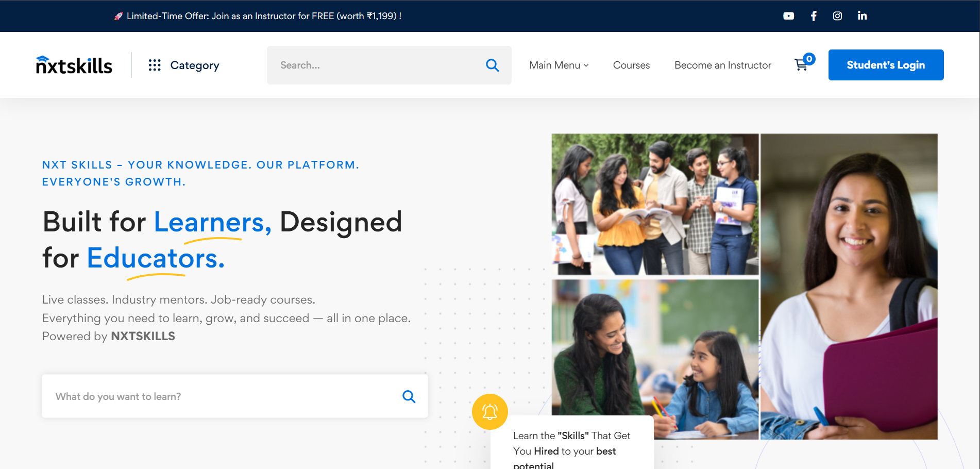Open the shopping cart
This screenshot has width=980, height=469.
(x=801, y=65)
